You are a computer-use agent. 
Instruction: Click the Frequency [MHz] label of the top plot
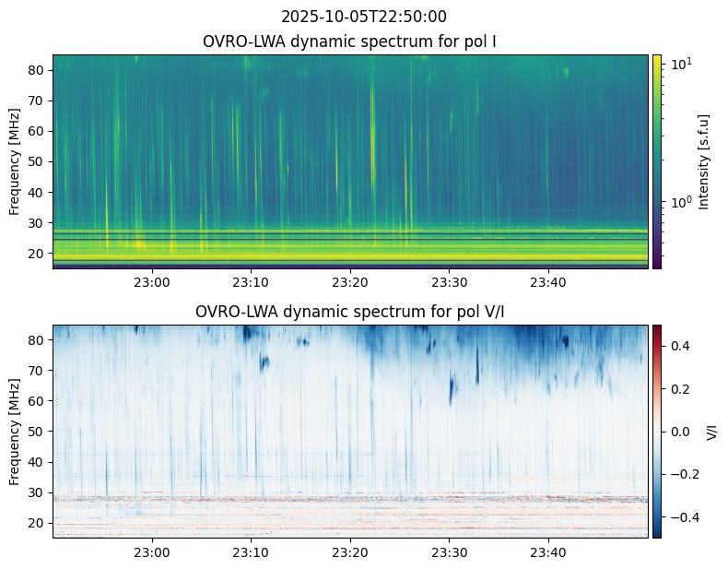click(15, 161)
